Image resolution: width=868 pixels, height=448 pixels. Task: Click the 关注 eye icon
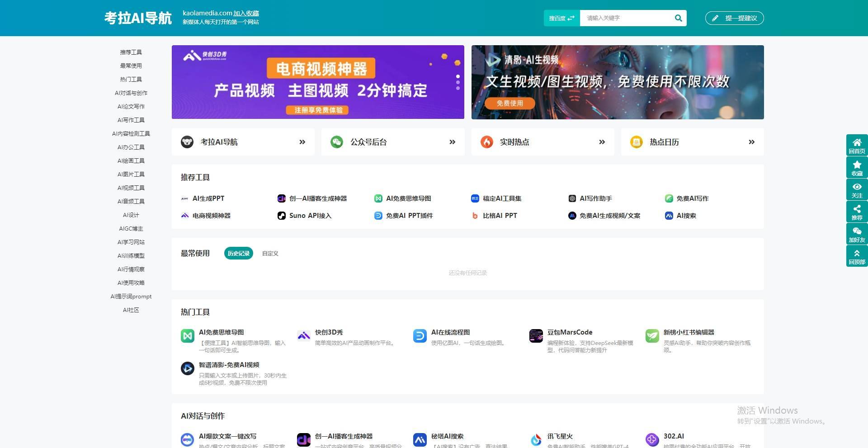[857, 187]
